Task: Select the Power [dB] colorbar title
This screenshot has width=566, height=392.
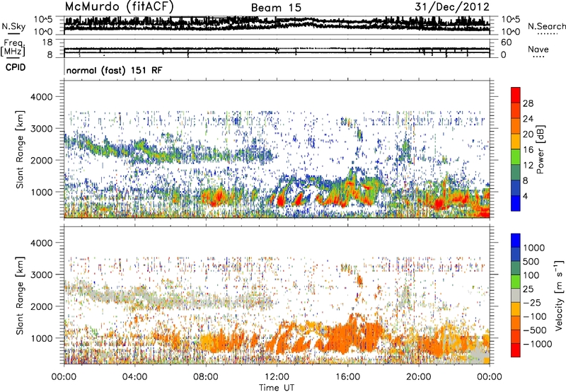Action: click(541, 149)
